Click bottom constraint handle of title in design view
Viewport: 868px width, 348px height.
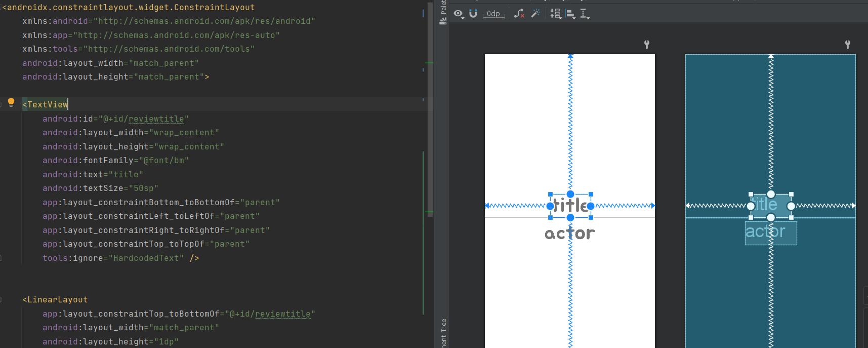pyautogui.click(x=570, y=217)
